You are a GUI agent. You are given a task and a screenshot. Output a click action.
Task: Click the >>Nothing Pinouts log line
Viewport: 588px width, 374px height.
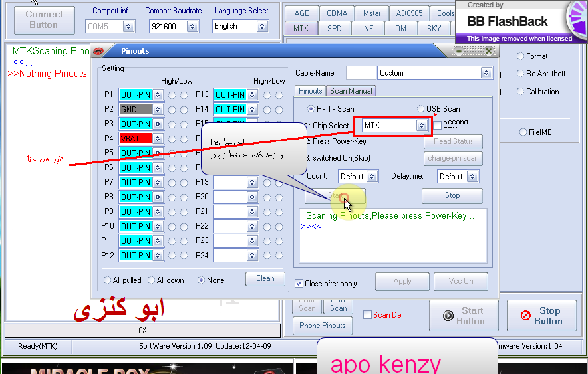[47, 74]
